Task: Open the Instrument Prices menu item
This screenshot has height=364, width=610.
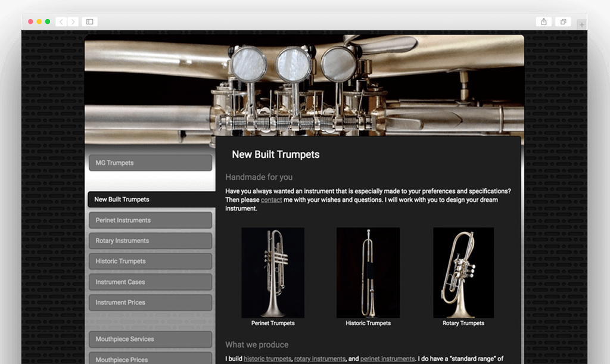Action: point(150,303)
